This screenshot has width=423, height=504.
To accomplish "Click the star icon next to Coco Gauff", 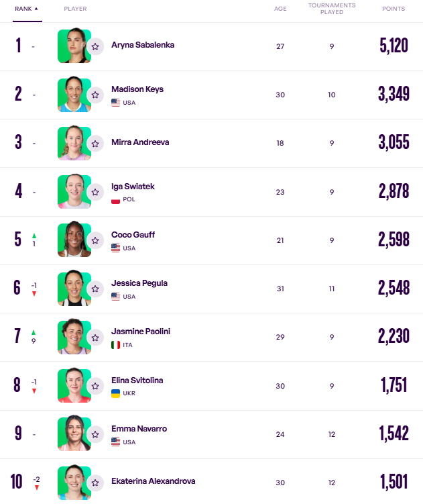I will [x=95, y=240].
